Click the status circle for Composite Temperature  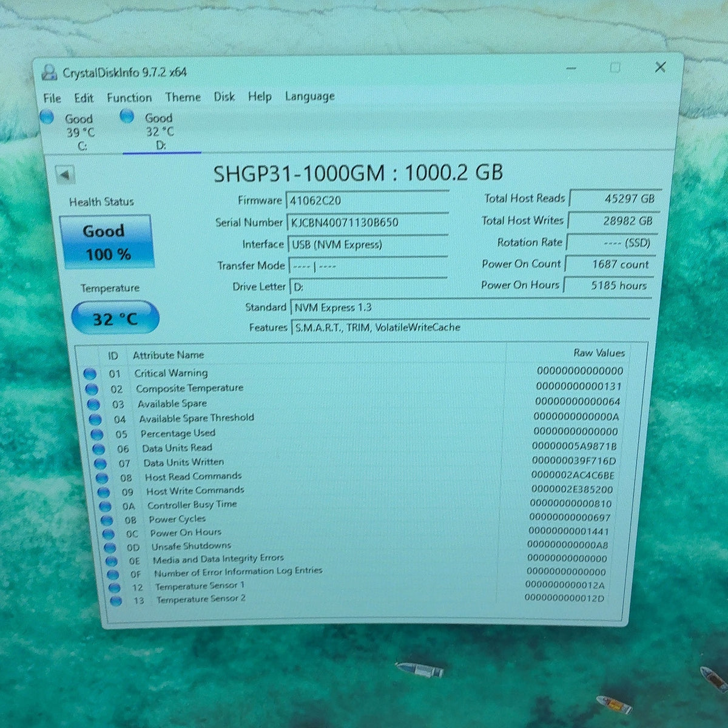(92, 389)
